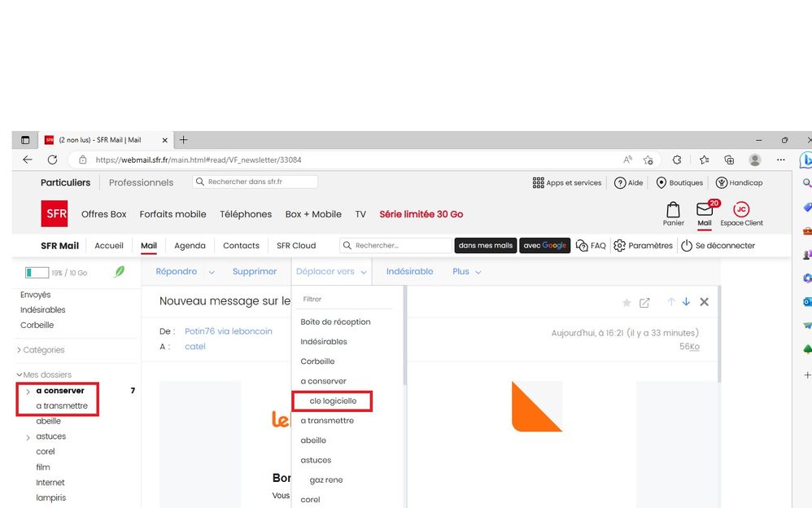Viewport: 812px width, 508px height.
Task: Select 'cle logicielle' in move list
Action: pos(333,401)
